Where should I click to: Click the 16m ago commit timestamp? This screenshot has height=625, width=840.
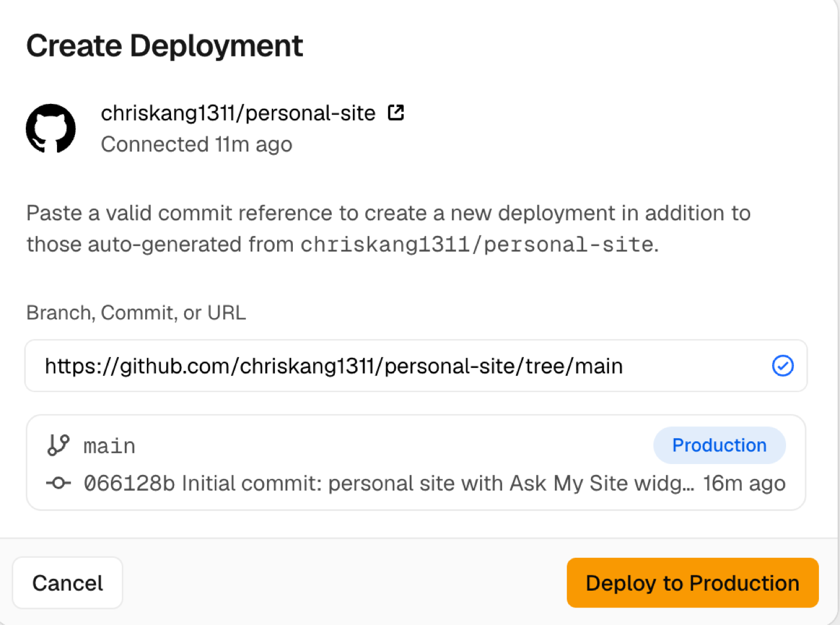(744, 483)
